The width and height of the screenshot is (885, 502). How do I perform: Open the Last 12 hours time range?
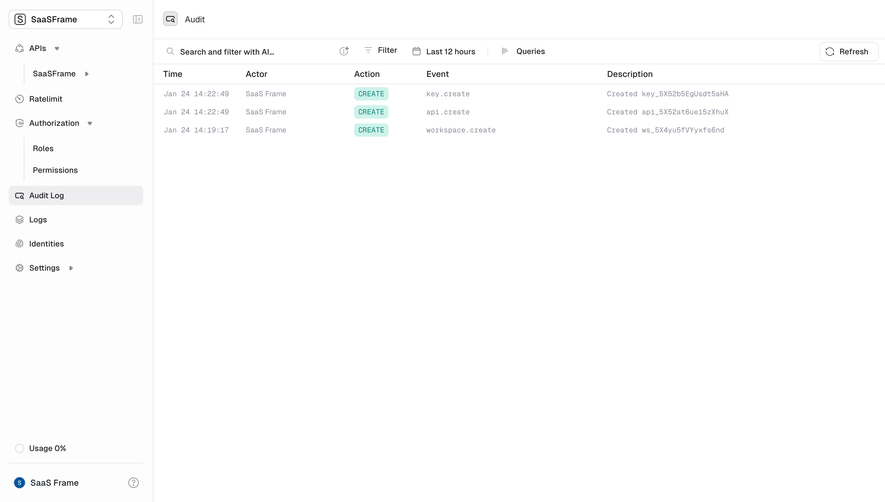click(450, 51)
